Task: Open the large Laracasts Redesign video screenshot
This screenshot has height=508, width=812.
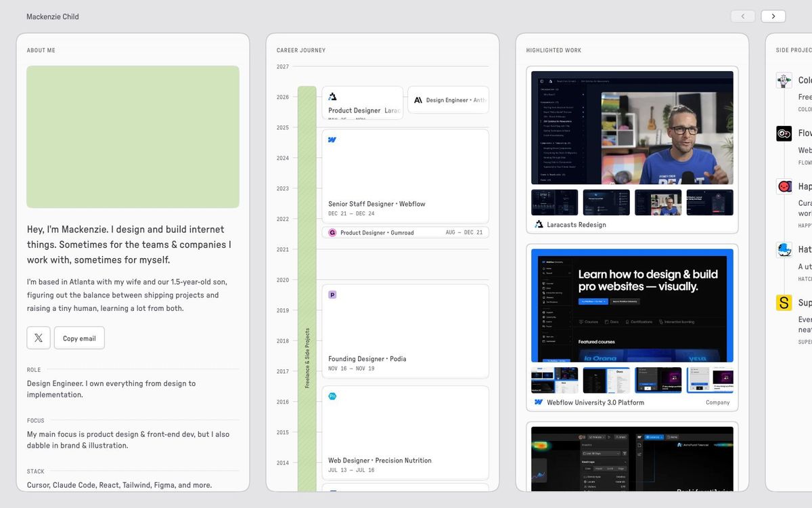Action: pos(632,127)
